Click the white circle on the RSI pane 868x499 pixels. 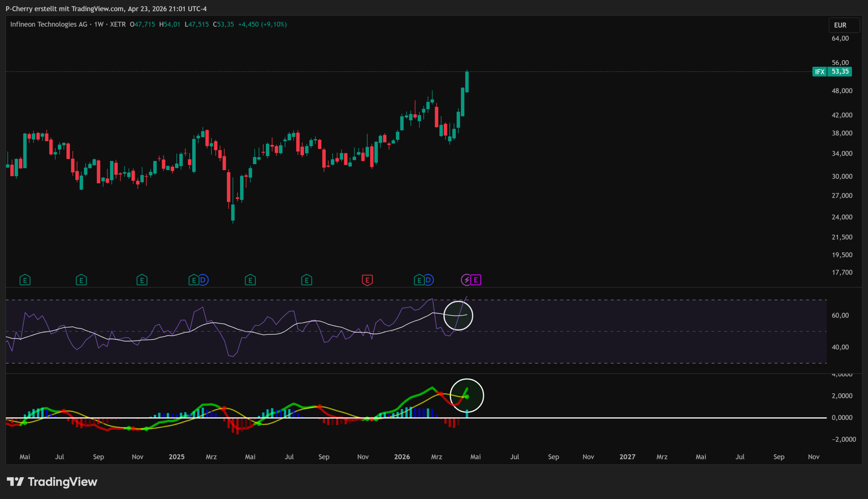458,316
